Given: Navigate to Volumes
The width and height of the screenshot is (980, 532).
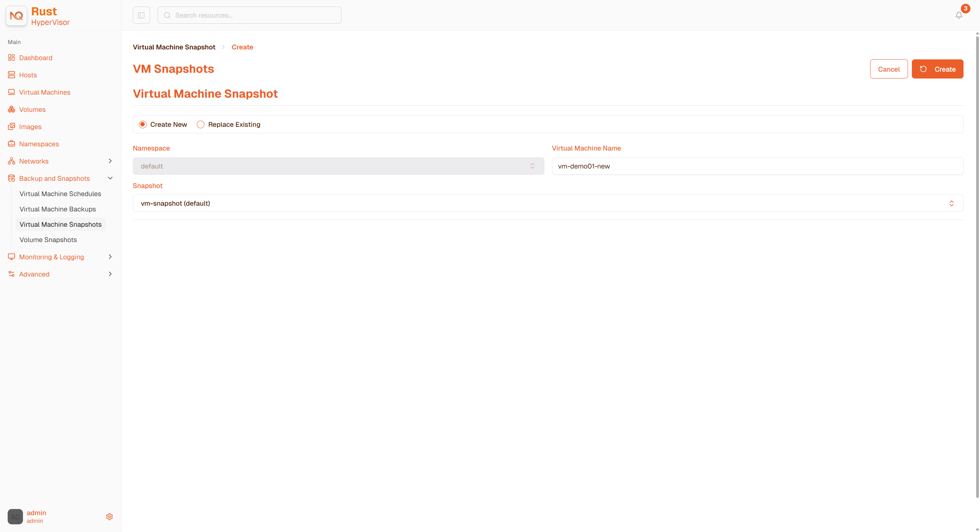Looking at the screenshot, I should coord(32,110).
